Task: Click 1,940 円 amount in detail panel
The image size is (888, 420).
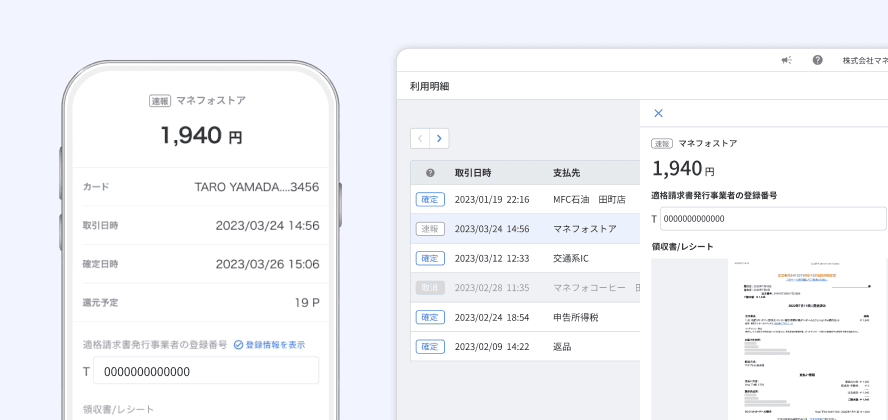Action: tap(683, 168)
